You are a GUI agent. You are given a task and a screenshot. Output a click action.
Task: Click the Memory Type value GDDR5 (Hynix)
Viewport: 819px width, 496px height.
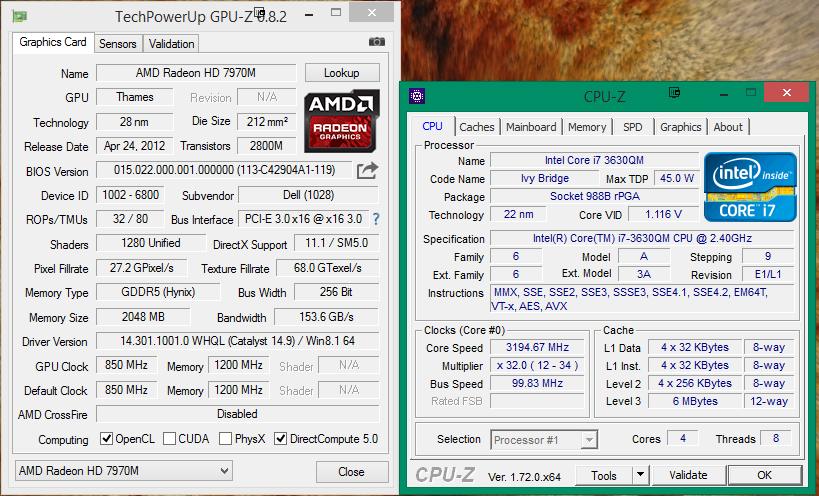click(158, 292)
